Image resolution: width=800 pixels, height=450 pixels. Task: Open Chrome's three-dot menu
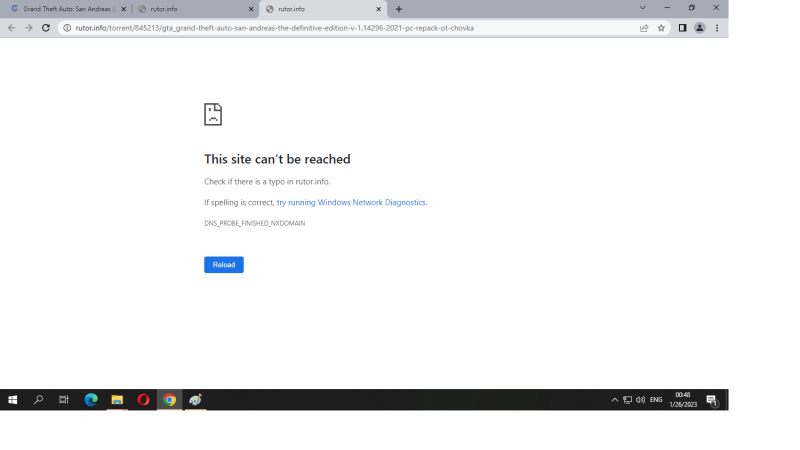pyautogui.click(x=717, y=28)
